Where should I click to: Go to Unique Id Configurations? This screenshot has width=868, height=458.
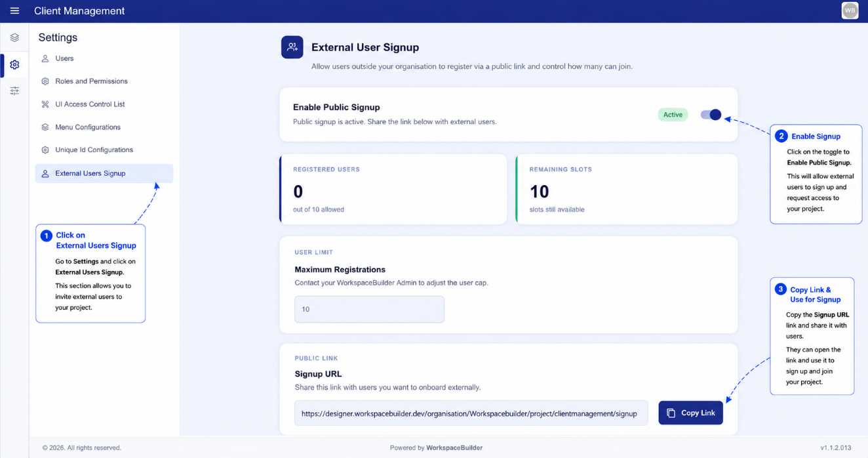click(104, 150)
